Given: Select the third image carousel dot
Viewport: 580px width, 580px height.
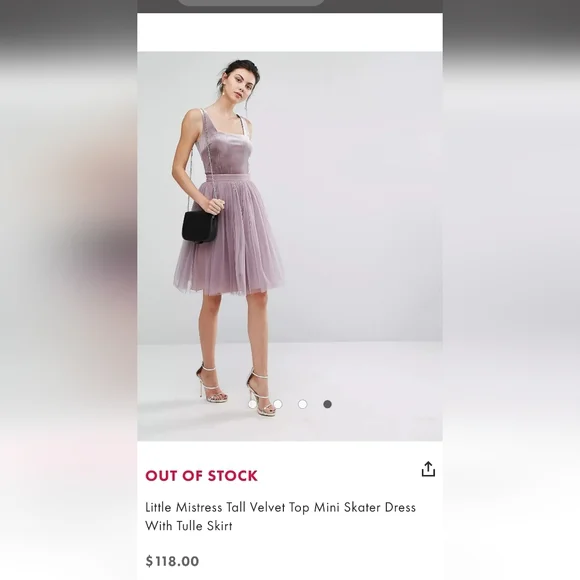Looking at the screenshot, I should [x=303, y=404].
